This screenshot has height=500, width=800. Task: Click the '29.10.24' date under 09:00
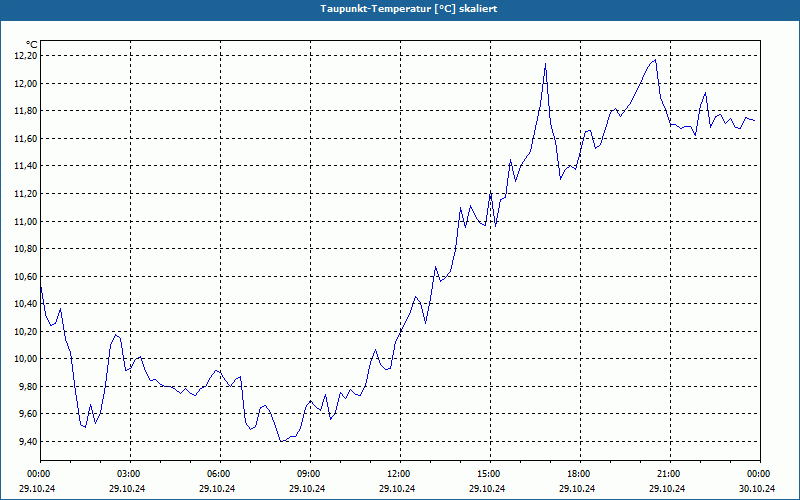point(307,488)
